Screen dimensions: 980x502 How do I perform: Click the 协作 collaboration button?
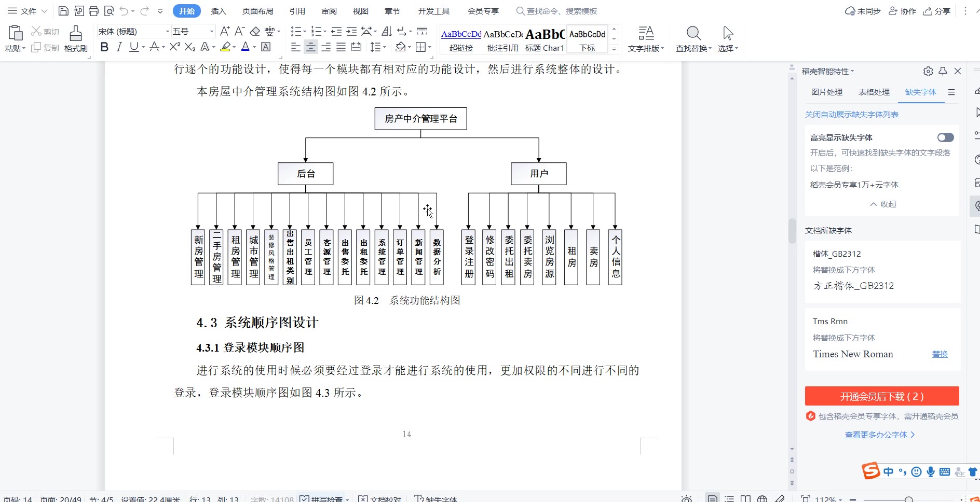(x=903, y=11)
